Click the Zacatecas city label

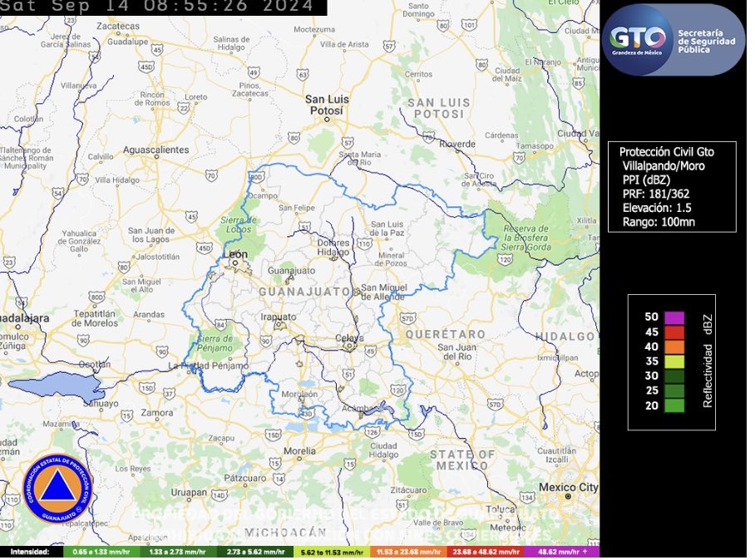click(x=118, y=26)
